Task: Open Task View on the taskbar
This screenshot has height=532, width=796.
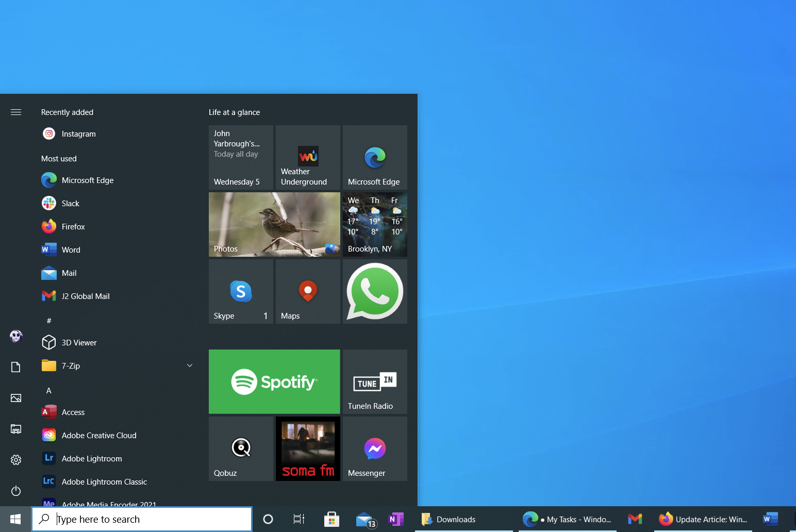Action: [299, 519]
